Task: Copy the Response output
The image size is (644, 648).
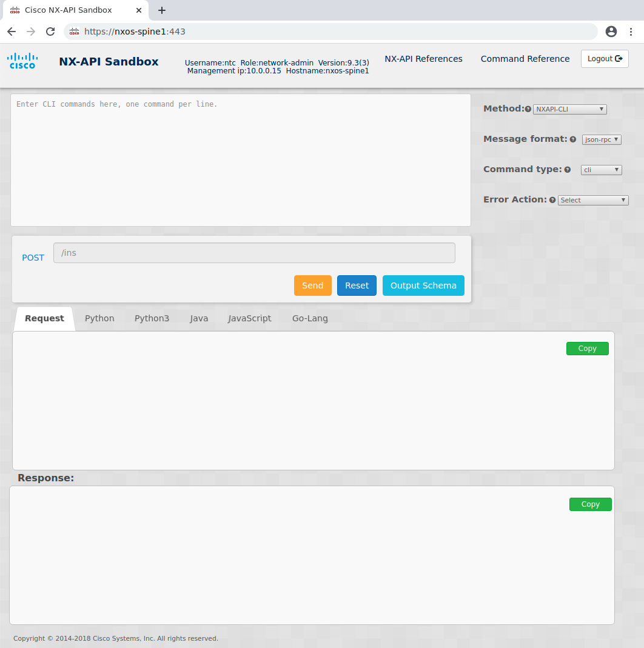Action: 590,504
